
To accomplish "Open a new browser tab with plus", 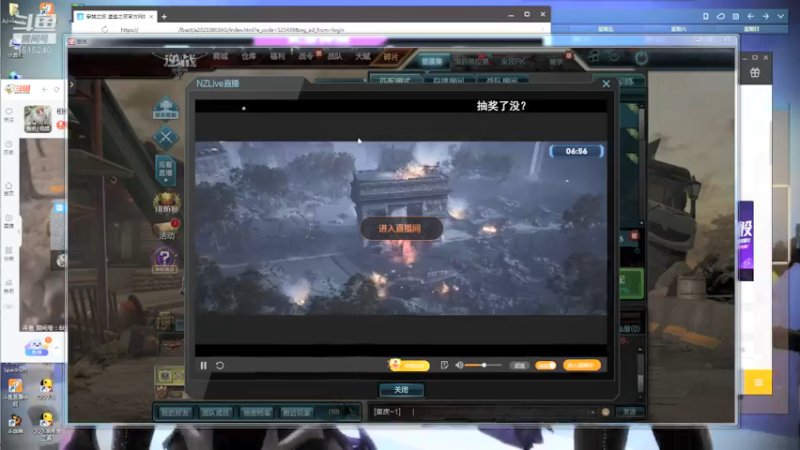I will click(164, 16).
